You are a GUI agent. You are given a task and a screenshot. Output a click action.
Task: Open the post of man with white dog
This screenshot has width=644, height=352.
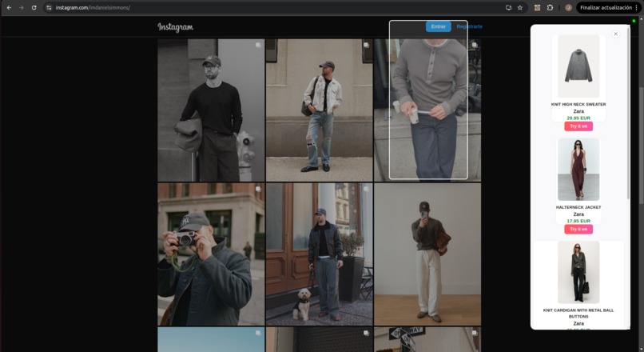[319, 254]
